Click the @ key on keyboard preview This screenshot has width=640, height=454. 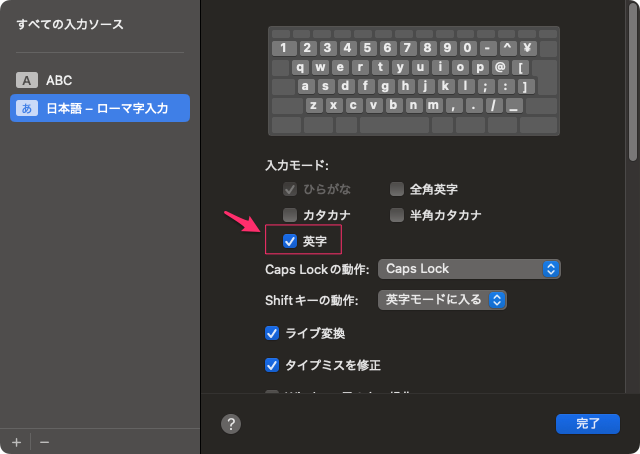click(x=500, y=67)
